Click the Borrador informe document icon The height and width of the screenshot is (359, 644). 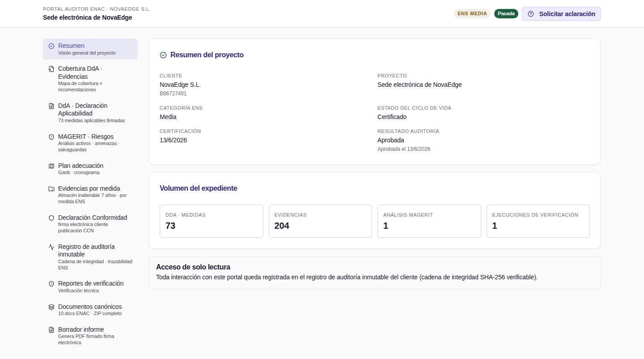pos(51,330)
